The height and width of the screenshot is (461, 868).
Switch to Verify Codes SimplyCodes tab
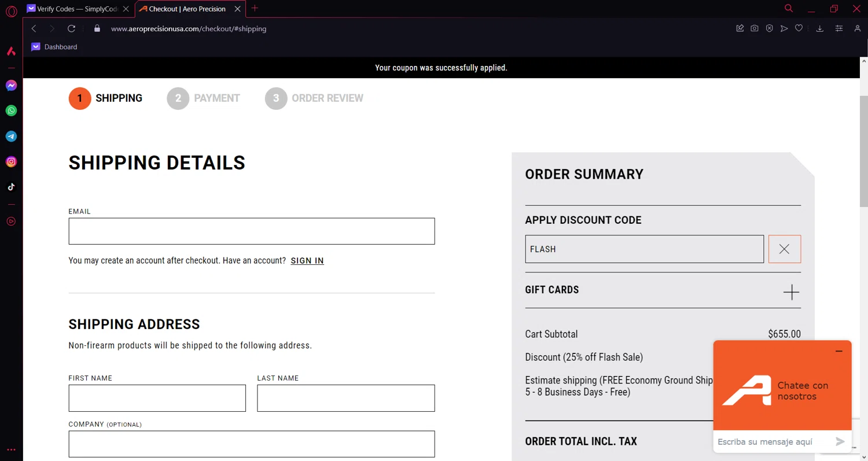coord(76,9)
